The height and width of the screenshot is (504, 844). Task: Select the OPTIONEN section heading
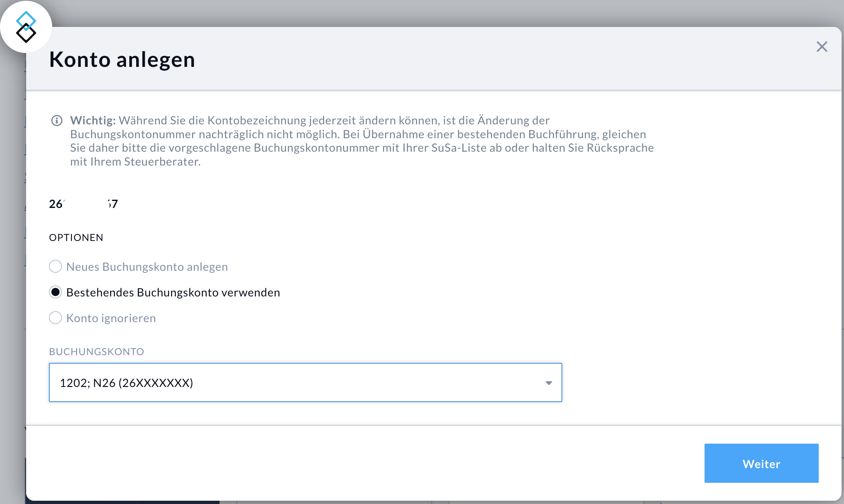pyautogui.click(x=76, y=237)
